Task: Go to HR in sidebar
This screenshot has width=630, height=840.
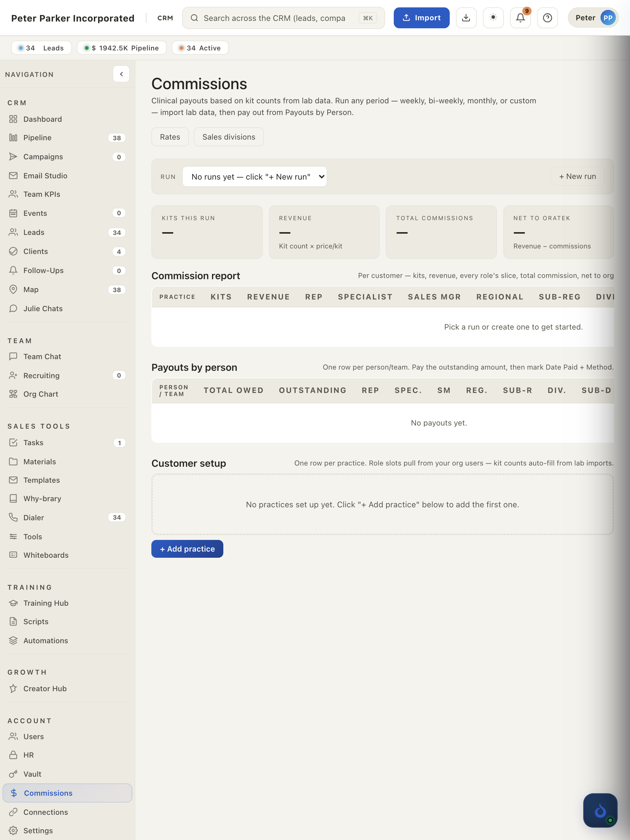Action: coord(67,755)
